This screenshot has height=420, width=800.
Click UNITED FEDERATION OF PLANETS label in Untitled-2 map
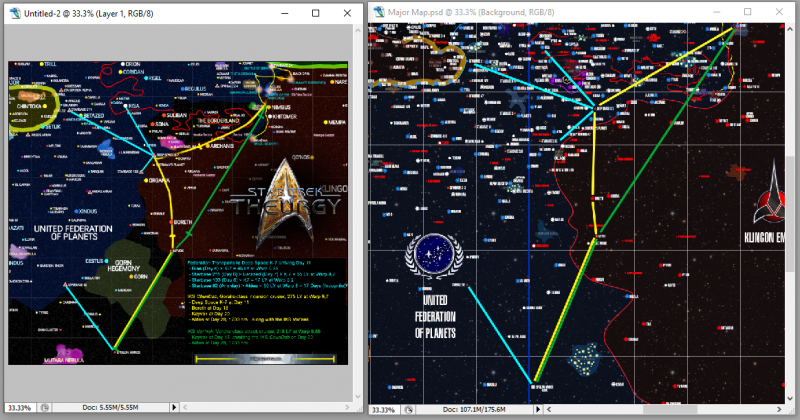73,233
